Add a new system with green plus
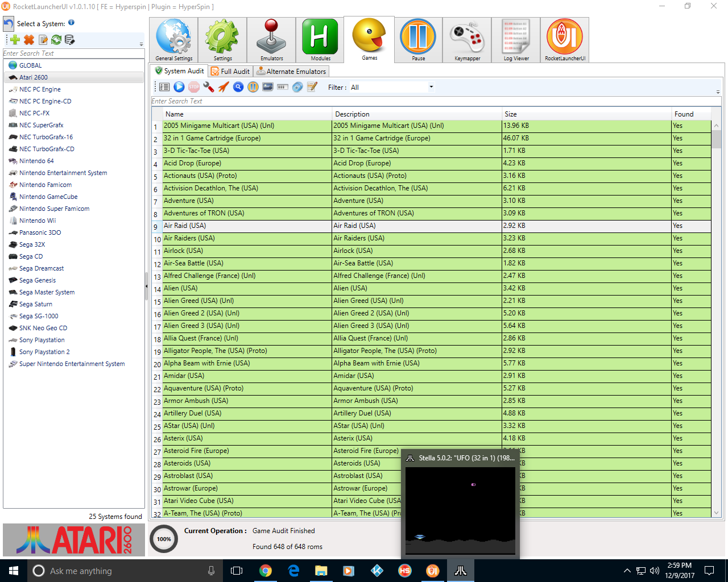 [15, 40]
